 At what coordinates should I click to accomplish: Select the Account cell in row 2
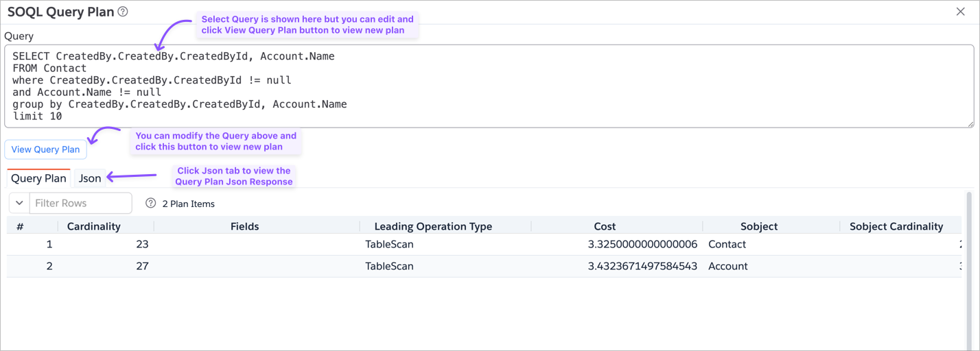click(x=727, y=266)
